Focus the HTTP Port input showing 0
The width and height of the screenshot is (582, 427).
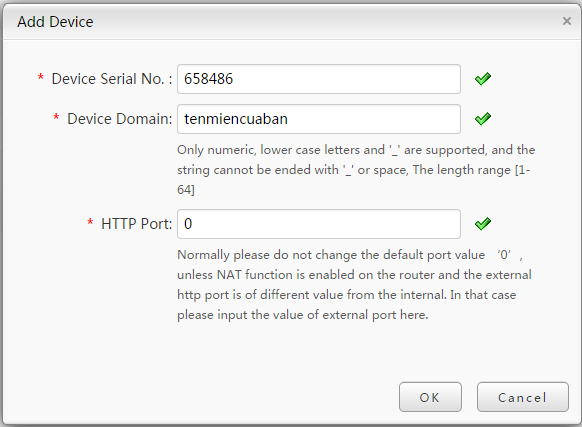tap(319, 224)
